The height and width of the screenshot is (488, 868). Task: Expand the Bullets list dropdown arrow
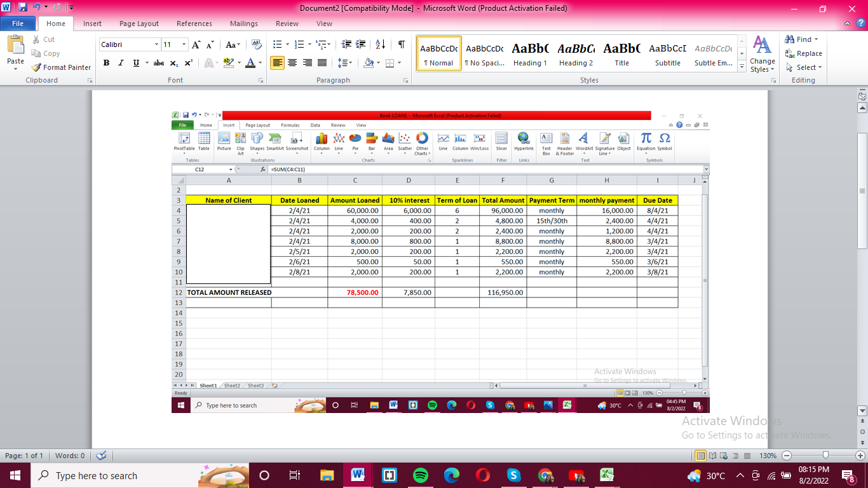(x=288, y=44)
